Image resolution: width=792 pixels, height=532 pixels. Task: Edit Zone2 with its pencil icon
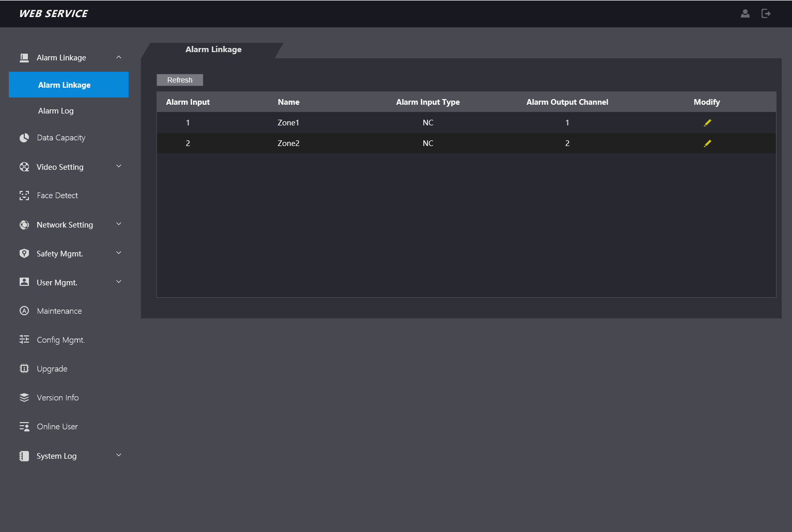point(707,143)
